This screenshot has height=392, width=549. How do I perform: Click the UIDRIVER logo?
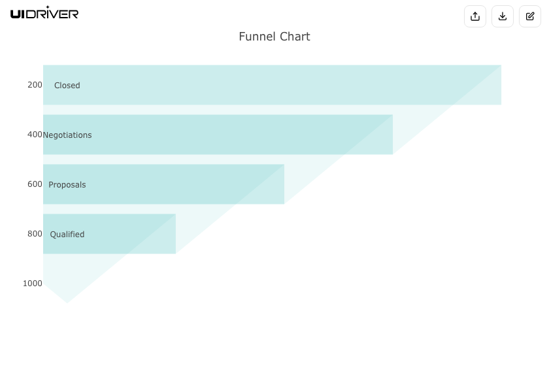tap(44, 13)
